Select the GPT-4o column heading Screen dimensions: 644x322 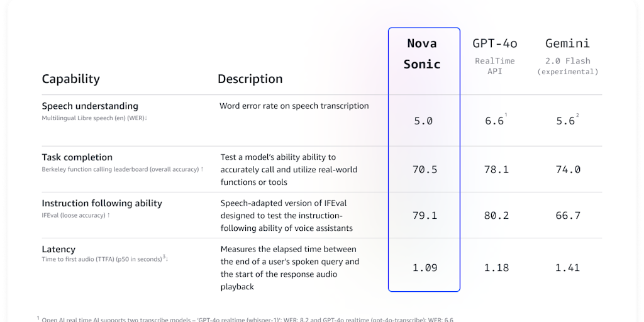coord(495,43)
